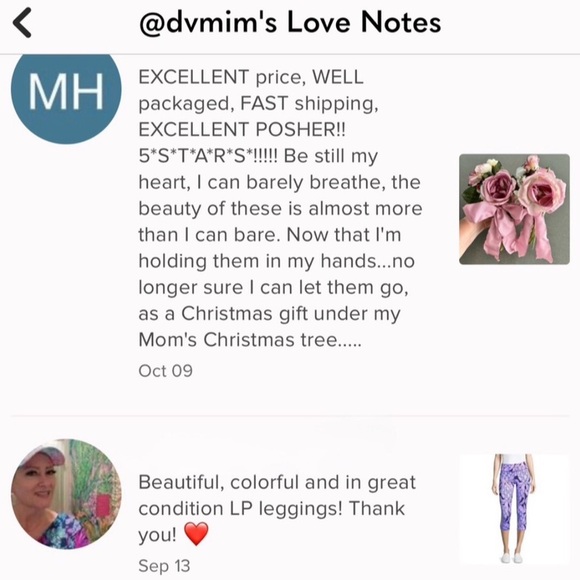Tap the @dvmim's Love Notes title
Screen dimensions: 580x580
click(290, 22)
